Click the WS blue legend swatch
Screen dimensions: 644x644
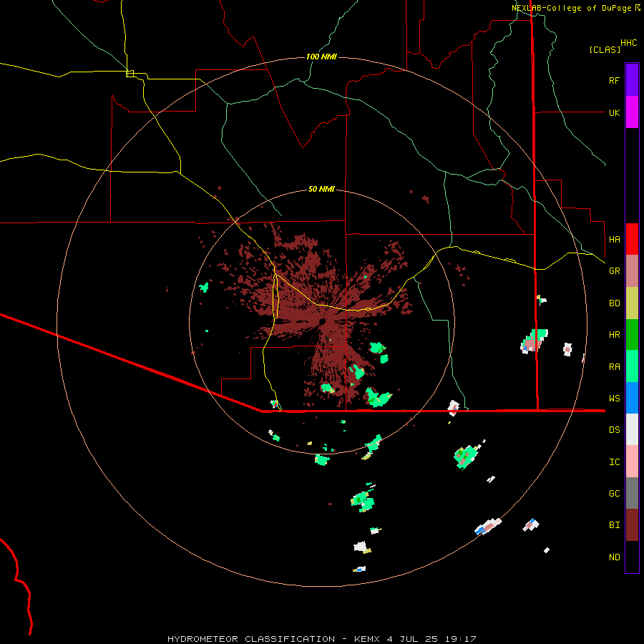pyautogui.click(x=632, y=398)
